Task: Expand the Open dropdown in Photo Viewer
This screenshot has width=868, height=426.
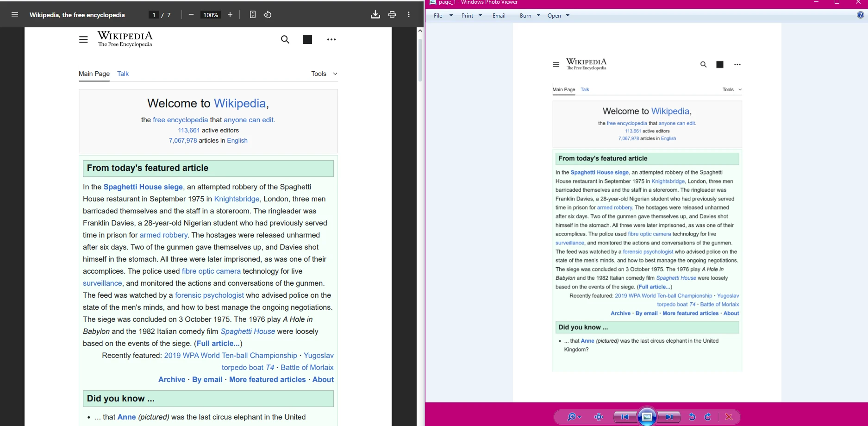Action: coord(568,15)
